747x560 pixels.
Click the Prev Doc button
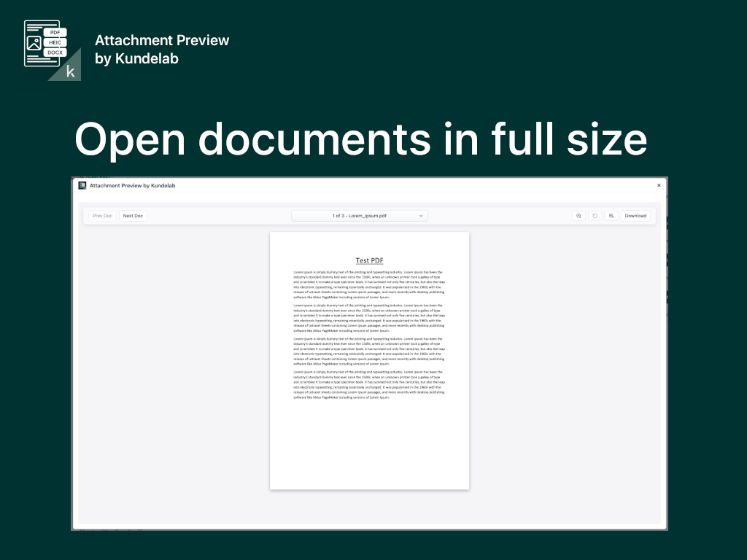[x=102, y=216]
